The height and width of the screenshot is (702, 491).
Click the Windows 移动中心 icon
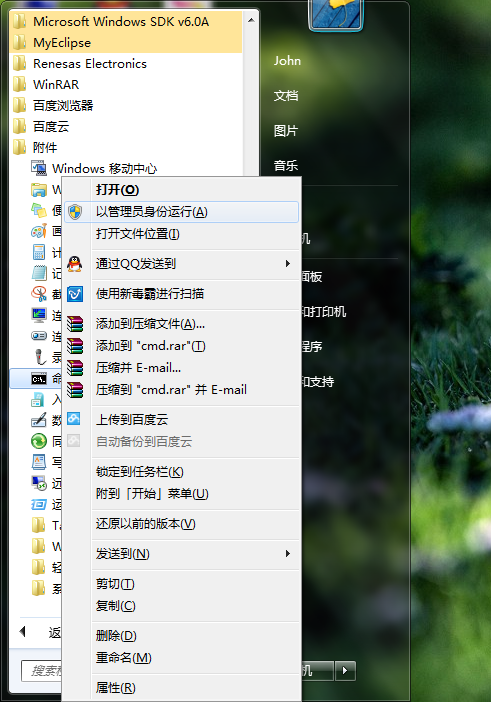pos(39,168)
